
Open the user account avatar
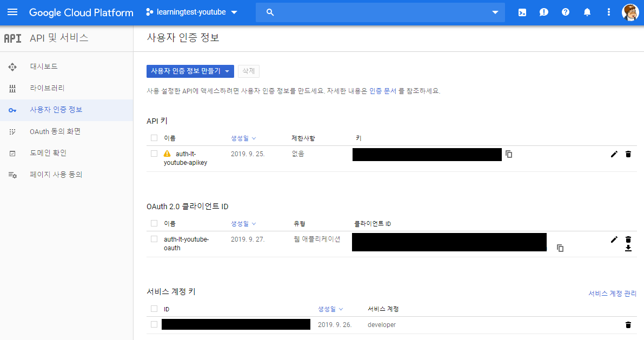point(630,12)
